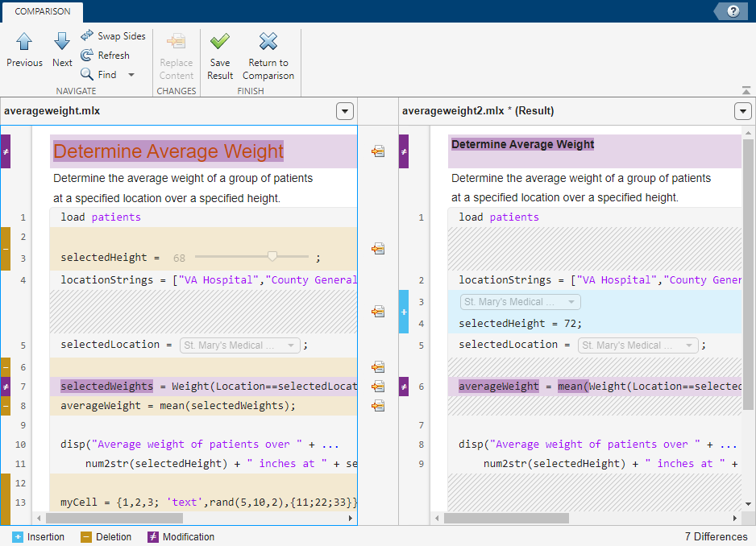Expand averageweight2.mlx result panel dropdown
The height and width of the screenshot is (546, 756).
[x=743, y=111]
